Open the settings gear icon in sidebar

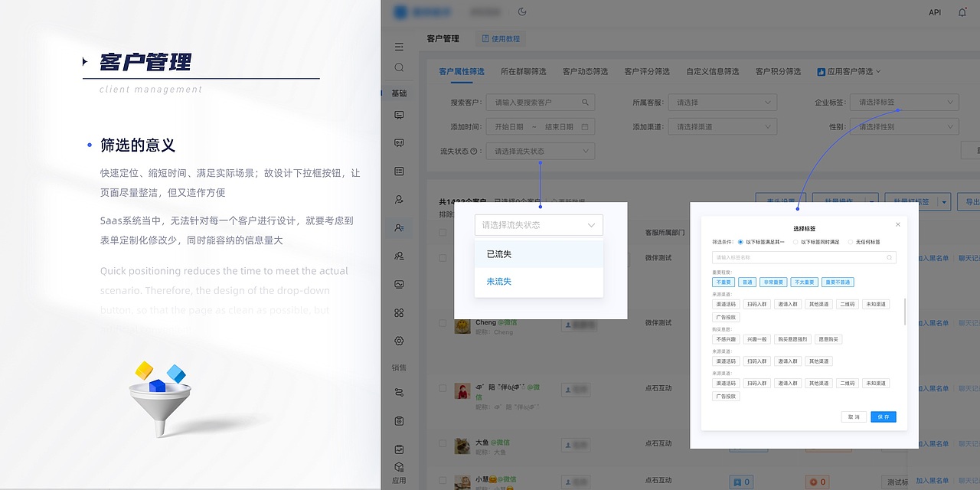[398, 341]
